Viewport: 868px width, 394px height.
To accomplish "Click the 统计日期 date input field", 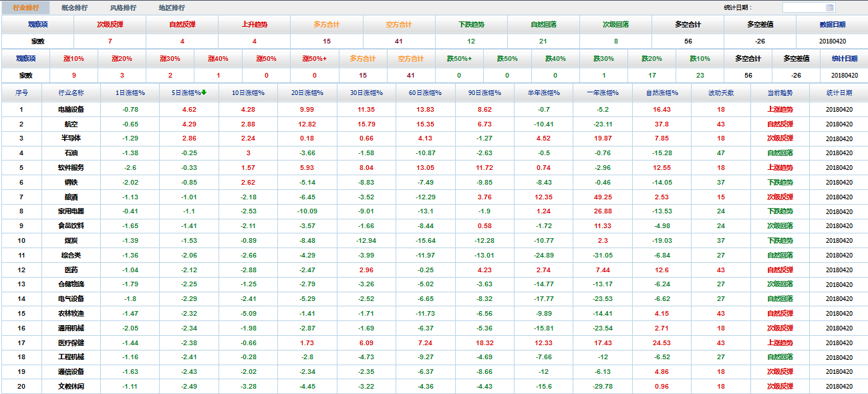I will [x=804, y=7].
